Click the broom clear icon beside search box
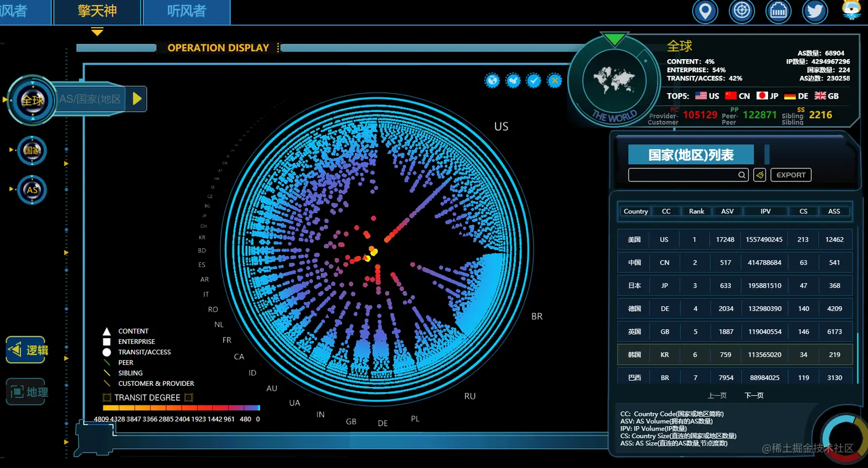 coord(759,175)
